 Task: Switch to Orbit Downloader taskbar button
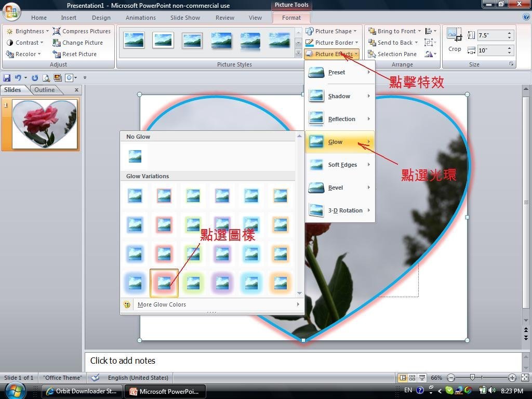point(82,391)
